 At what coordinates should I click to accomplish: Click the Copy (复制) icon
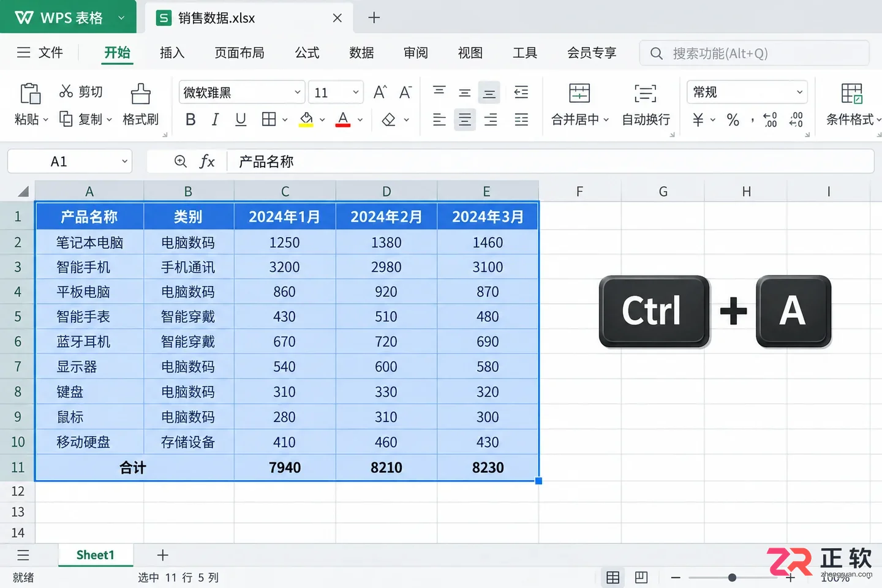click(66, 118)
